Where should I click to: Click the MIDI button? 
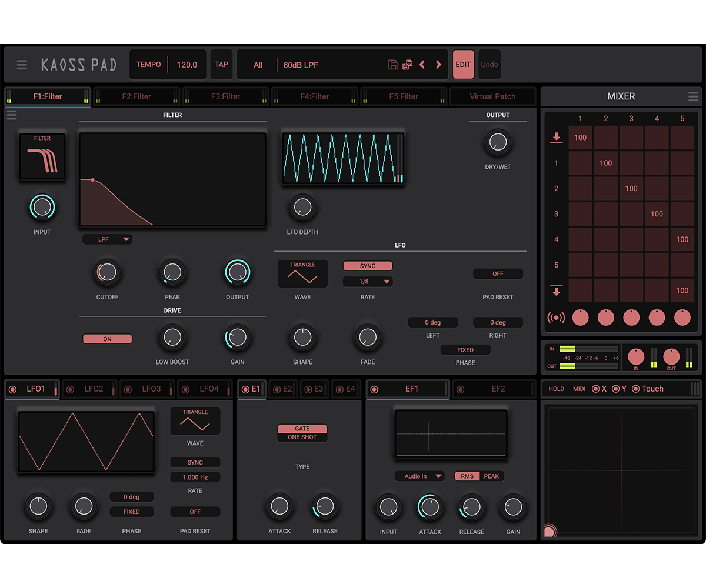pyautogui.click(x=579, y=389)
